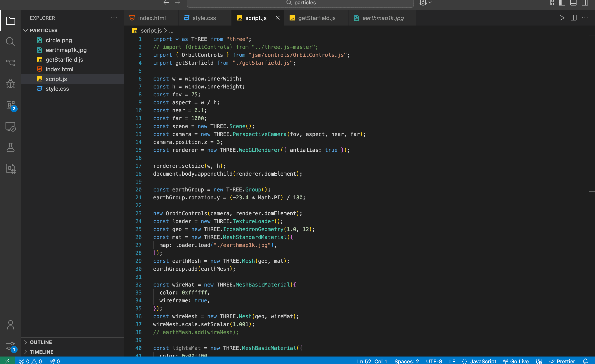Place cursor on "const fov = 75;" line
The image size is (595, 364).
point(177,94)
